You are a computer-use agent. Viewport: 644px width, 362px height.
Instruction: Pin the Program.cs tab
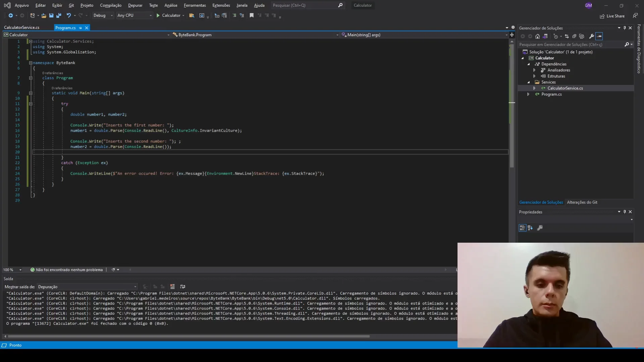point(80,28)
